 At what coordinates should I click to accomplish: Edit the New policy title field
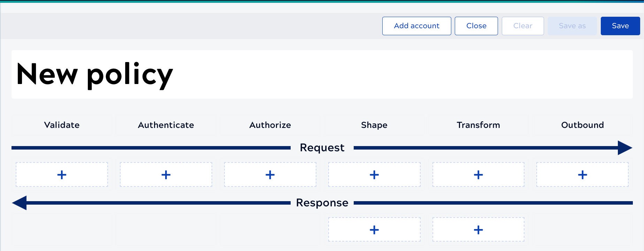pos(322,74)
